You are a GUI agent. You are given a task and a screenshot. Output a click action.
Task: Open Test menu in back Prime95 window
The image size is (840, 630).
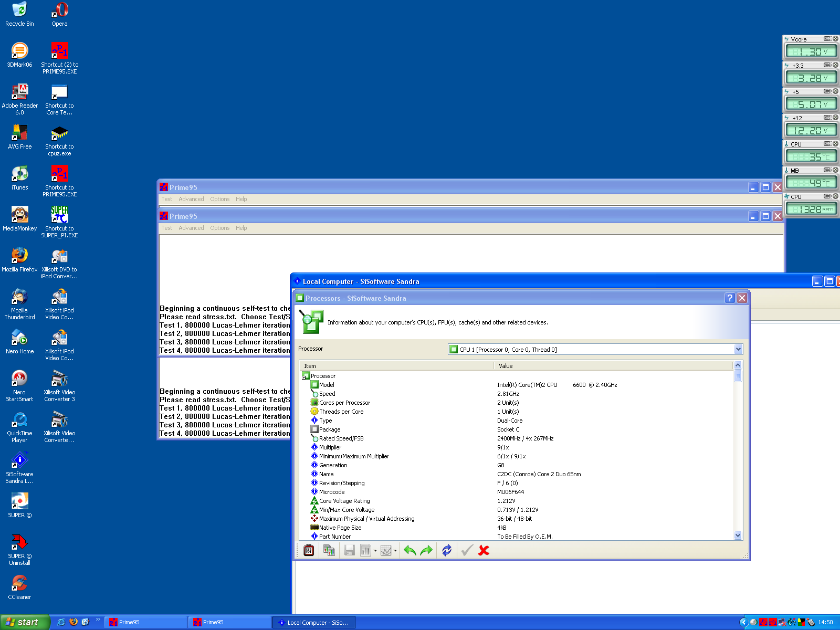[167, 199]
